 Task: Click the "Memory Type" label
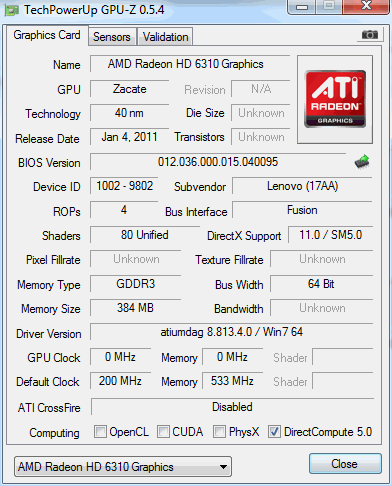coord(49,285)
